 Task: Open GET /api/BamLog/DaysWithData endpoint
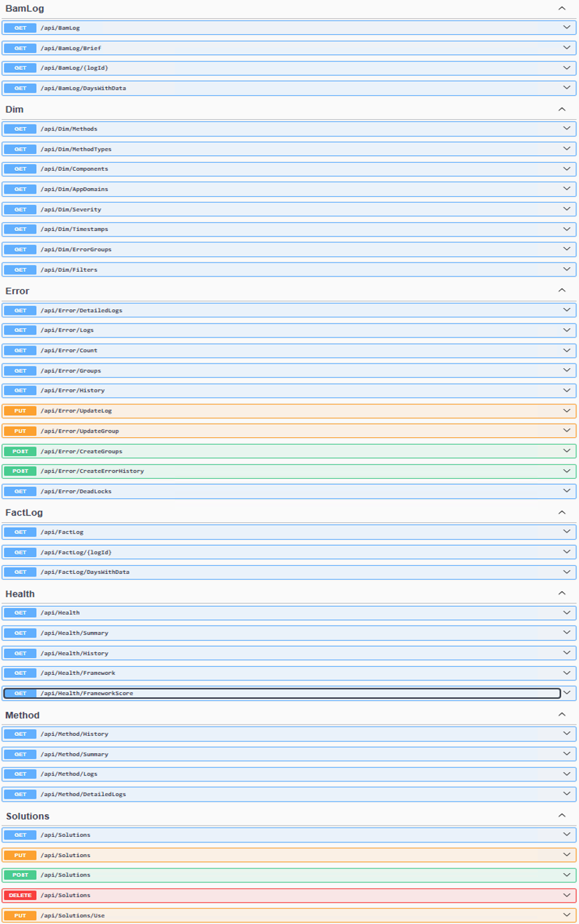click(289, 88)
